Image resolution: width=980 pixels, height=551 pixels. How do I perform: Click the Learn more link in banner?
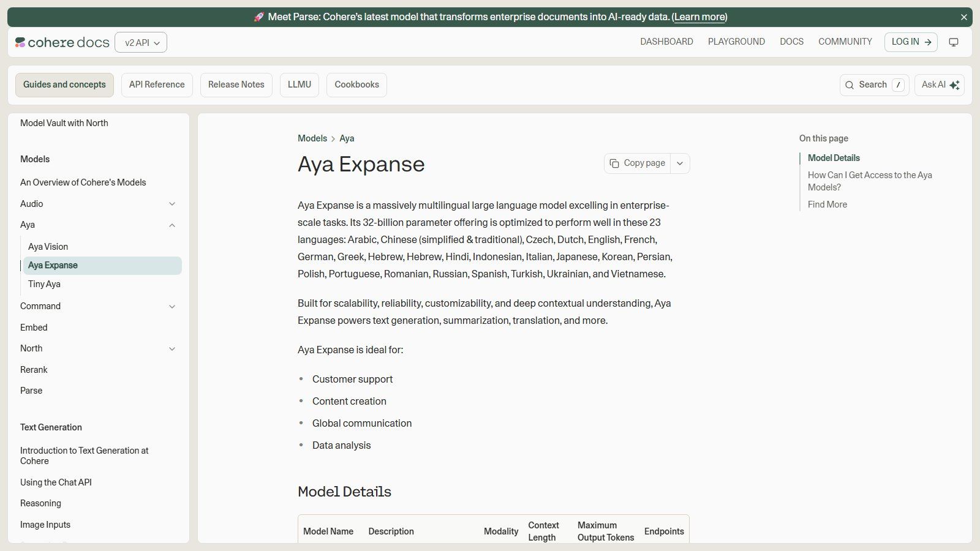(699, 17)
